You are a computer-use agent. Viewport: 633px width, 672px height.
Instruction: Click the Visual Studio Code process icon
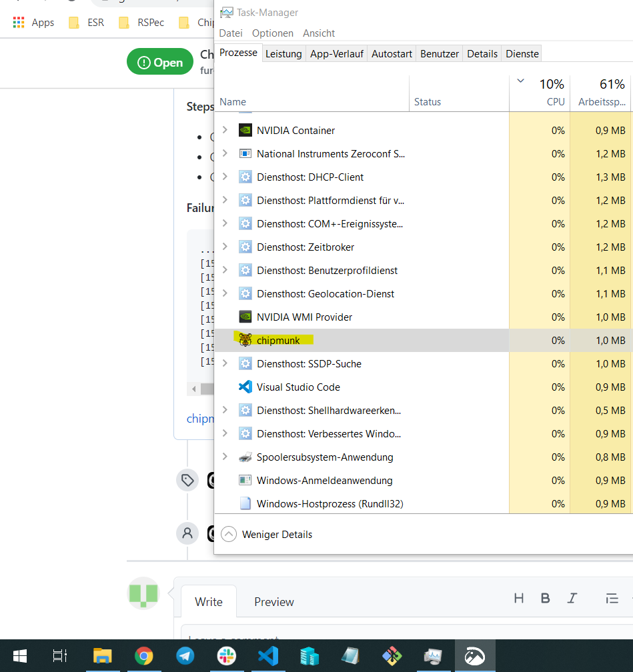click(x=245, y=387)
